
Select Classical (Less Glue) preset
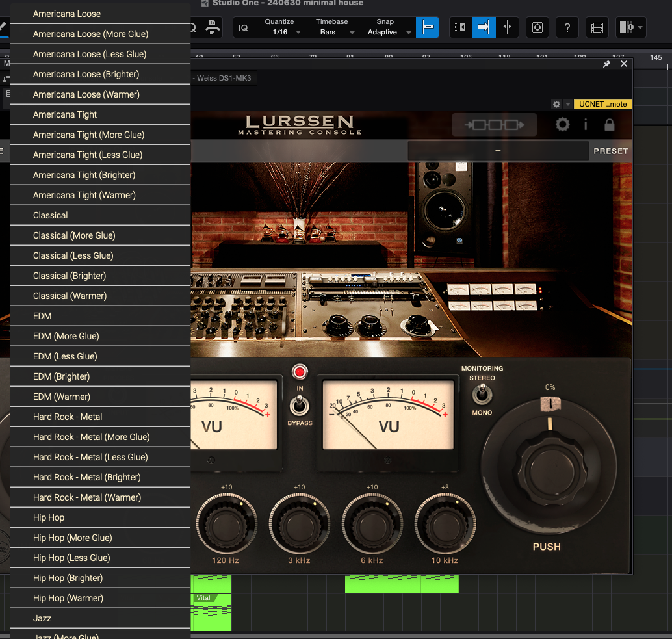(100, 255)
